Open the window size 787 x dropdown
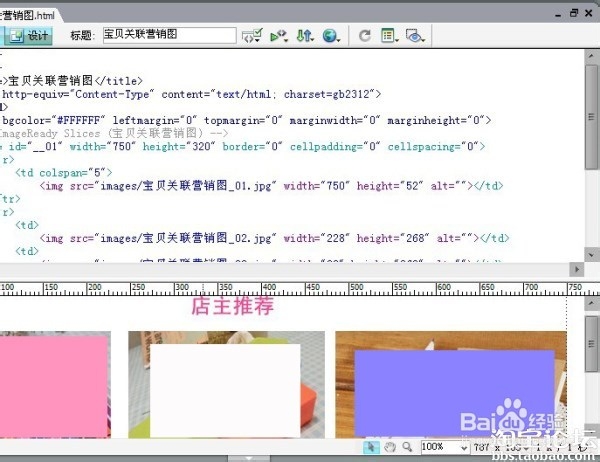 click(x=501, y=447)
